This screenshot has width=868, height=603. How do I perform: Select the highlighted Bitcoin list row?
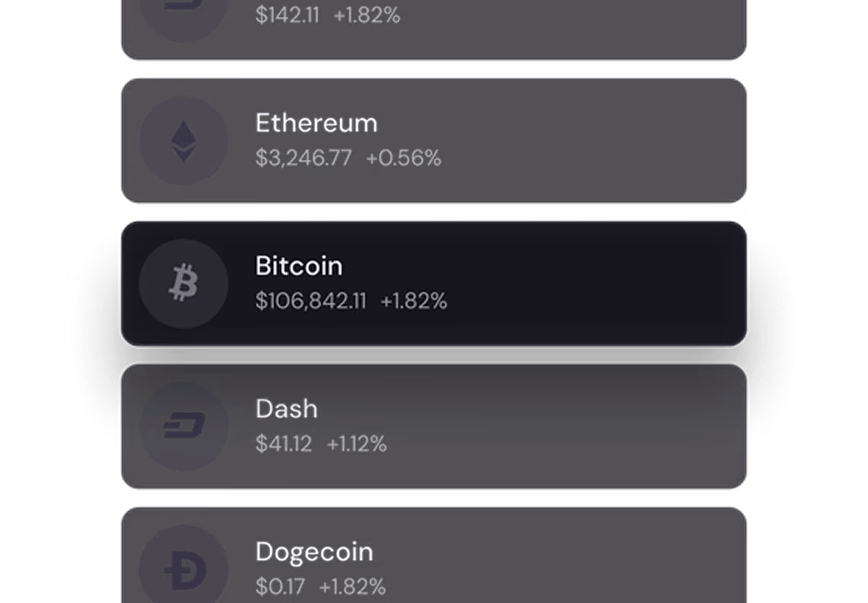[561, 284]
